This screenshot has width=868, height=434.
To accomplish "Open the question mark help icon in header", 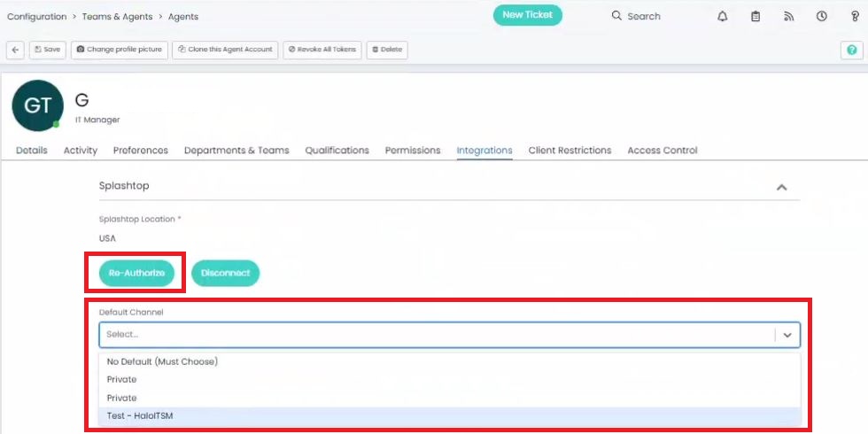I will pos(855,17).
